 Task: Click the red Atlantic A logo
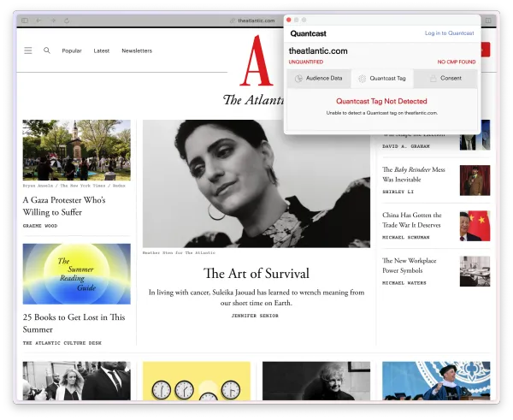[256, 61]
